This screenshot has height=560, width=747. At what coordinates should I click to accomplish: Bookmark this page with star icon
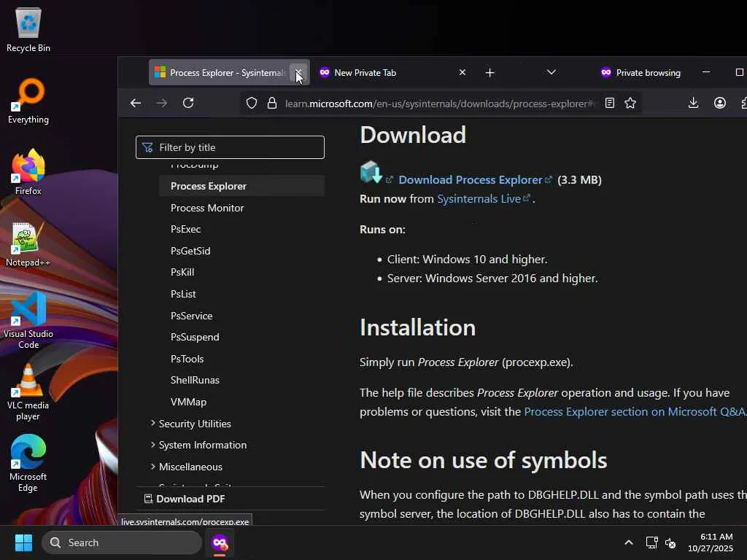630,103
